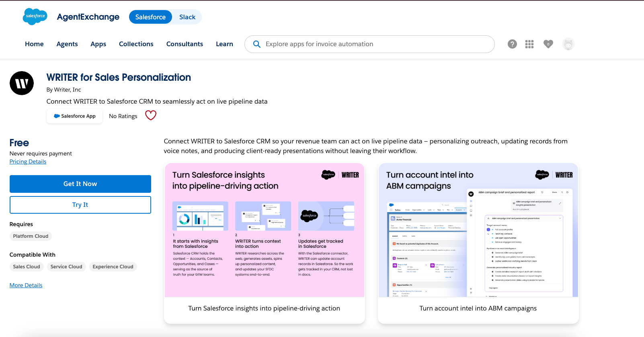
Task: Click caption Turn account intel into ABM campaigns
Action: [x=478, y=308]
